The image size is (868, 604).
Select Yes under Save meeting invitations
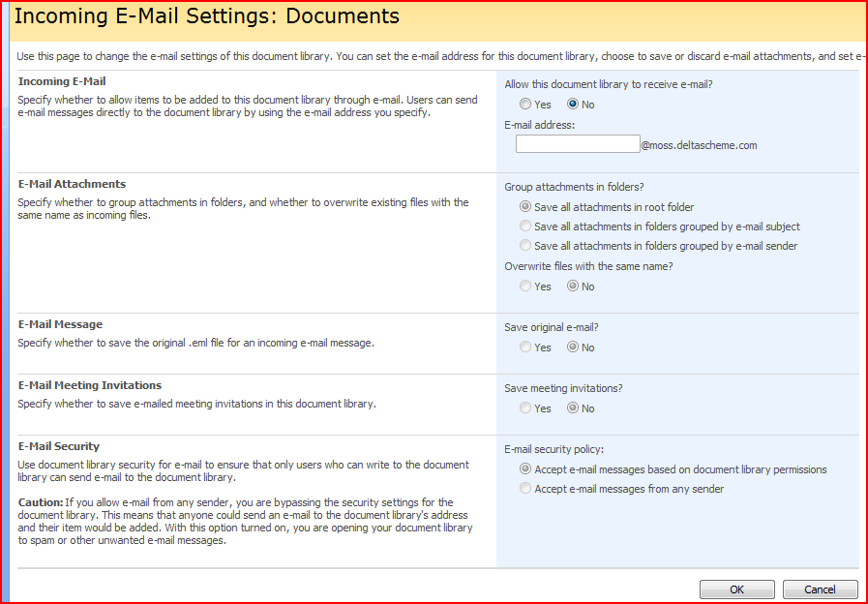click(x=525, y=408)
